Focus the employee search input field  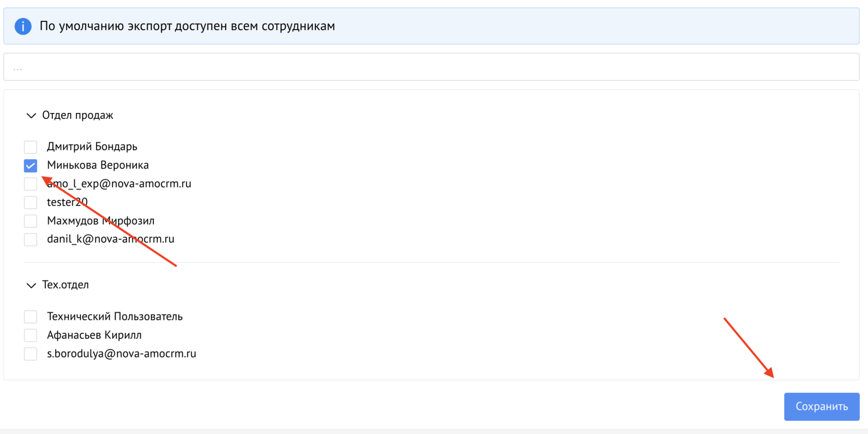pyautogui.click(x=431, y=67)
